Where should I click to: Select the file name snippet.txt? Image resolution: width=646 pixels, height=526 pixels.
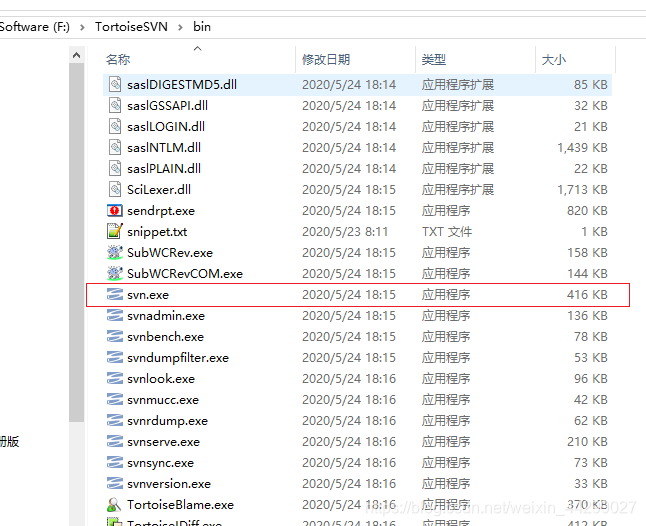(157, 231)
